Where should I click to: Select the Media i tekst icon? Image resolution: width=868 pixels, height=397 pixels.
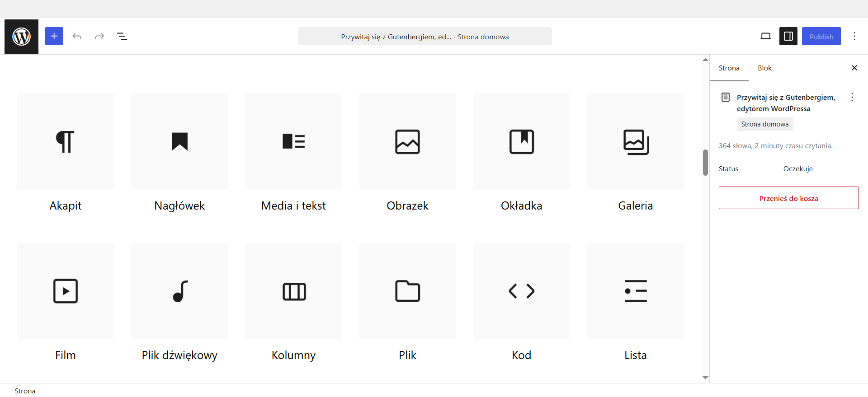coord(294,142)
